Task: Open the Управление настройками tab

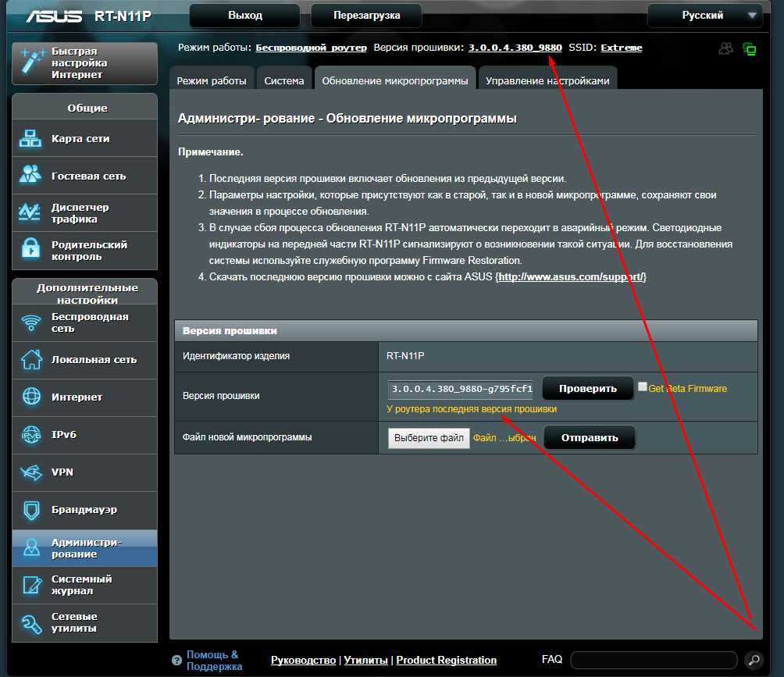Action: pos(547,80)
